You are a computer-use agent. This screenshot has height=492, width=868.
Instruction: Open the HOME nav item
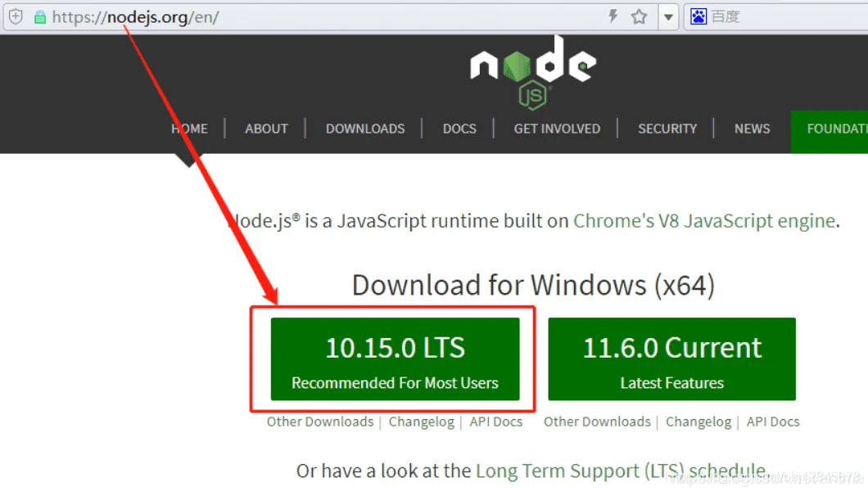pos(189,129)
